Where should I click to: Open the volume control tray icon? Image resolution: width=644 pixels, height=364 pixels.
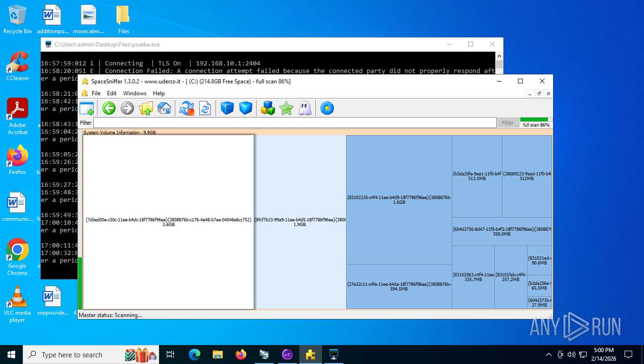pyautogui.click(x=571, y=355)
